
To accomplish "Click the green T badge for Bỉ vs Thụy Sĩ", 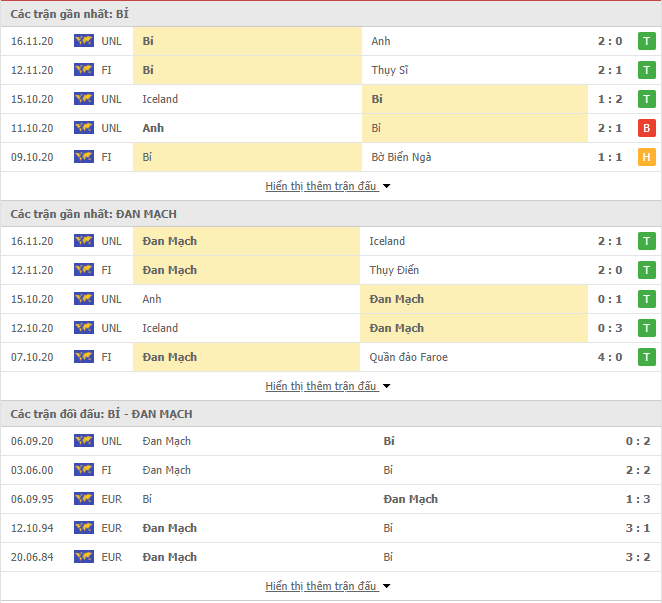I will pyautogui.click(x=646, y=70).
